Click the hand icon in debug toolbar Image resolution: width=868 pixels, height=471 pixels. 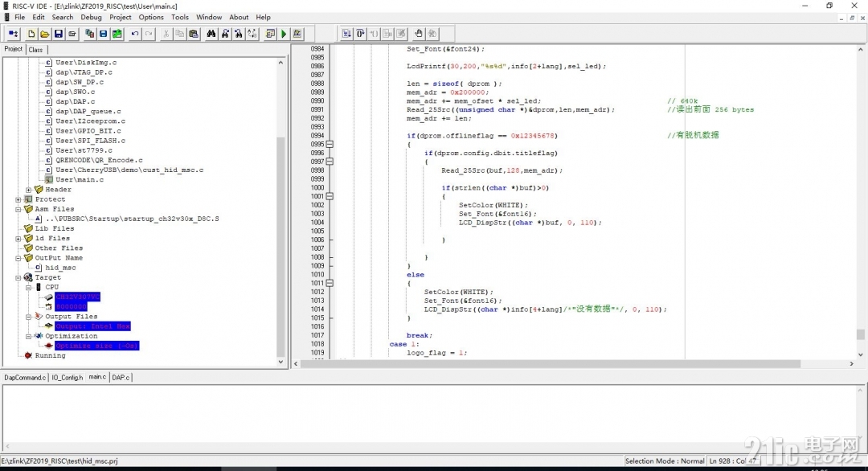pyautogui.click(x=419, y=34)
